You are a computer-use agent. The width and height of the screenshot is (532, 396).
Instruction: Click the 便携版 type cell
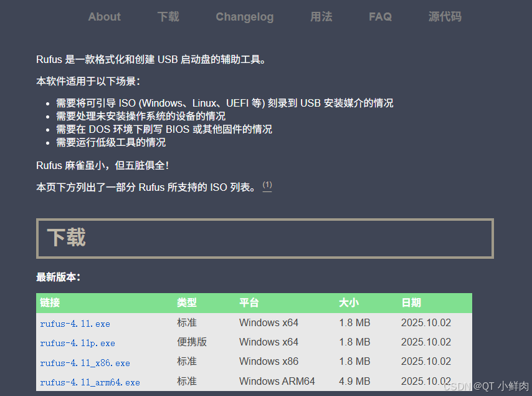(192, 342)
